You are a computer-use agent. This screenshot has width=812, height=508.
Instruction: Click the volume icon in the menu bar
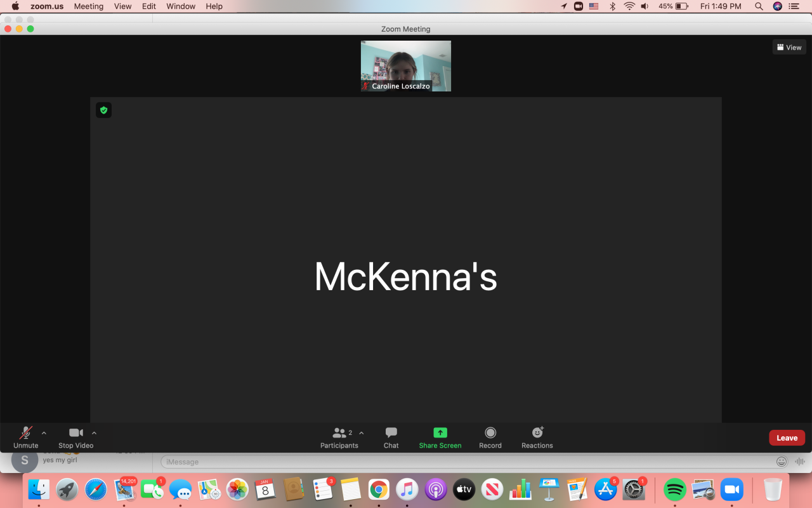point(645,6)
